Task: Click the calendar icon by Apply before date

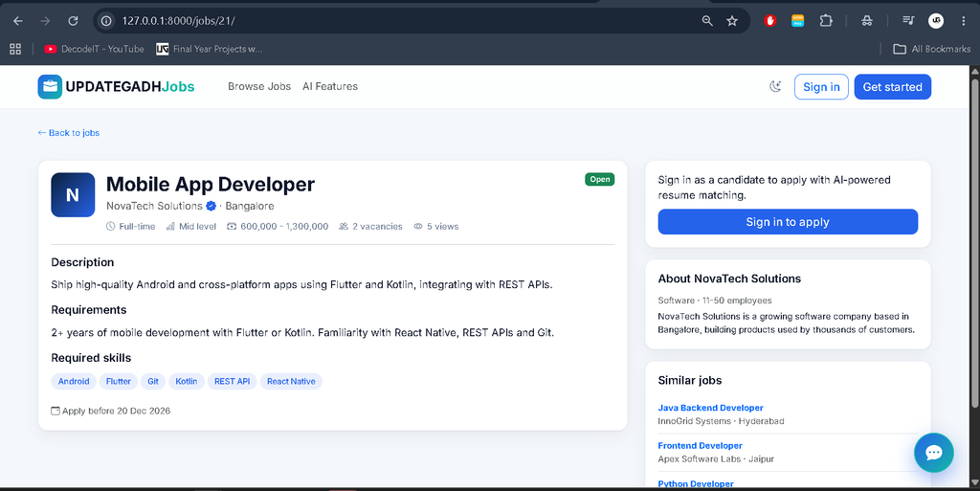Action: [x=56, y=411]
